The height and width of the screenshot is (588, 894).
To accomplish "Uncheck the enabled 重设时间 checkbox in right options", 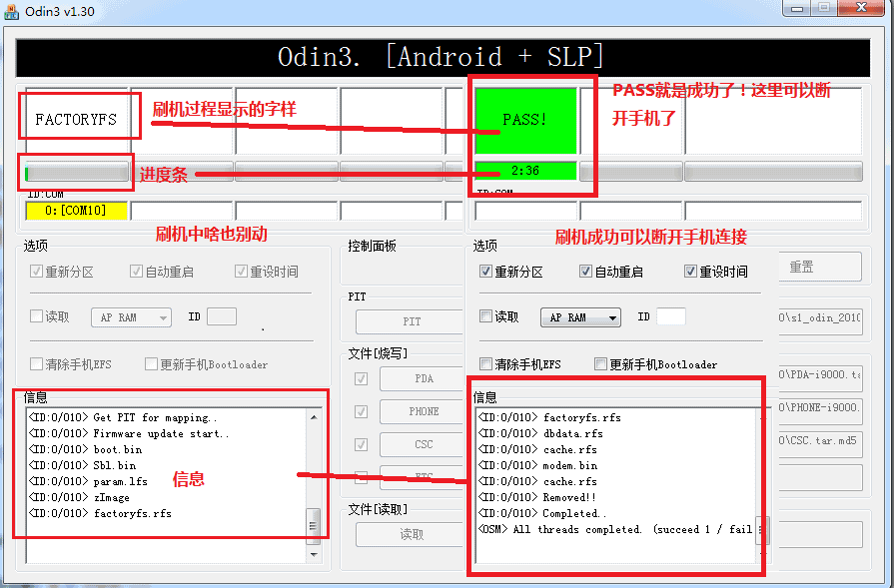I will 690,272.
